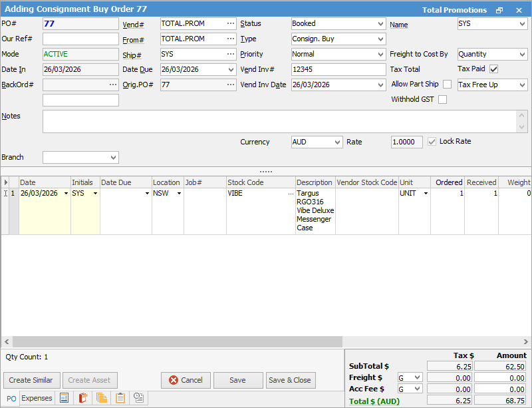Image resolution: width=532 pixels, height=408 pixels.
Task: Select the PO tab
Action: coord(11,398)
